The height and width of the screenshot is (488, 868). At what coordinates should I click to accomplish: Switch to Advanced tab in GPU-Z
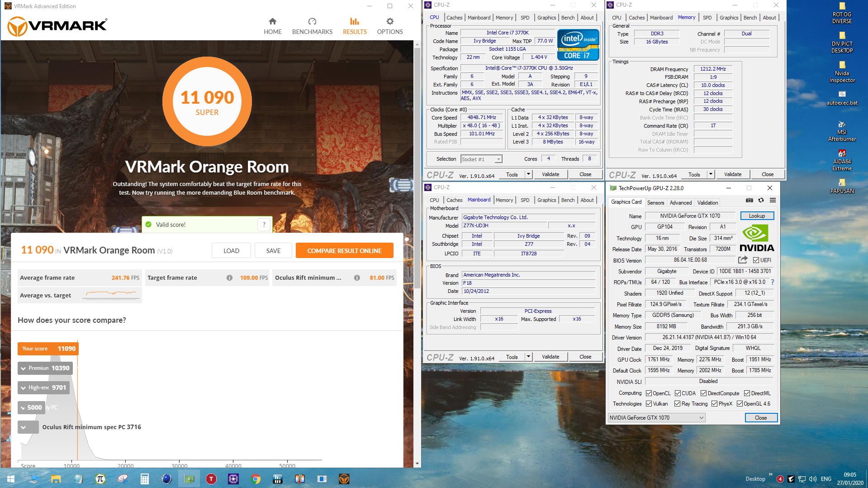click(x=680, y=203)
